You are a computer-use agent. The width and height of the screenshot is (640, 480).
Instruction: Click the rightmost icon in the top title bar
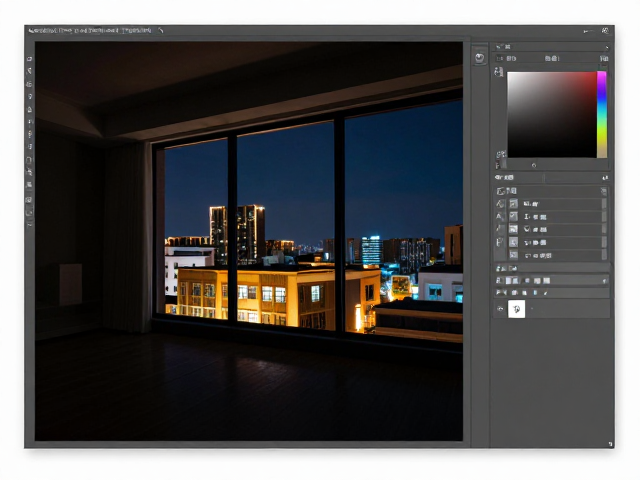pyautogui.click(x=605, y=31)
